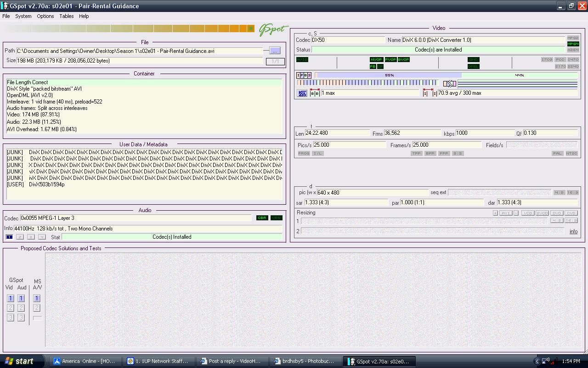This screenshot has width=588, height=368.
Task: Click the video Codec DX50 field
Action: click(348, 40)
